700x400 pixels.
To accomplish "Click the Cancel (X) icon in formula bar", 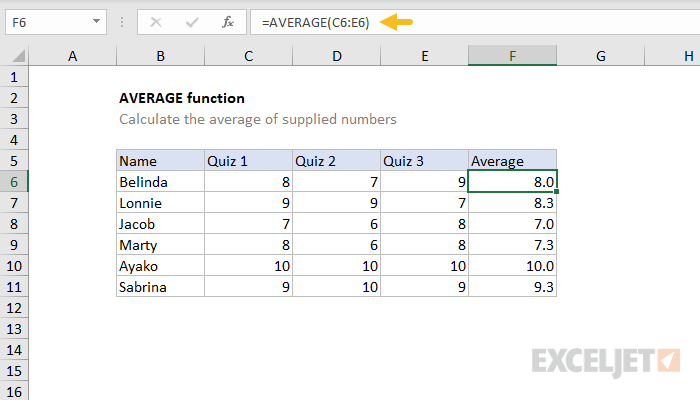I will pyautogui.click(x=156, y=21).
